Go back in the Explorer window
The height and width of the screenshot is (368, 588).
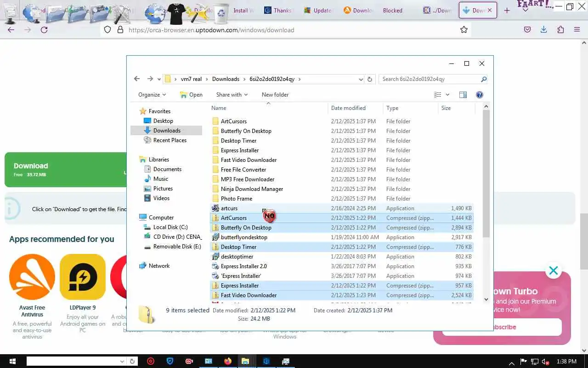[137, 79]
